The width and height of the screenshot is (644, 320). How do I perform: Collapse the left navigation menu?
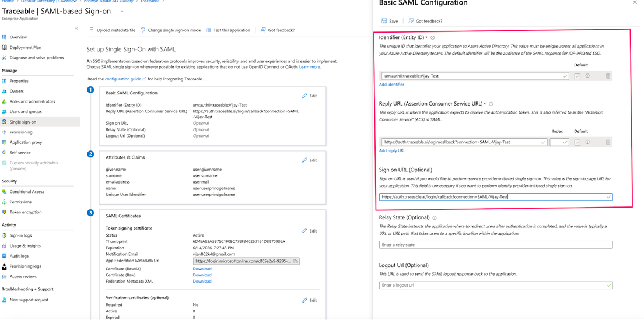click(76, 29)
